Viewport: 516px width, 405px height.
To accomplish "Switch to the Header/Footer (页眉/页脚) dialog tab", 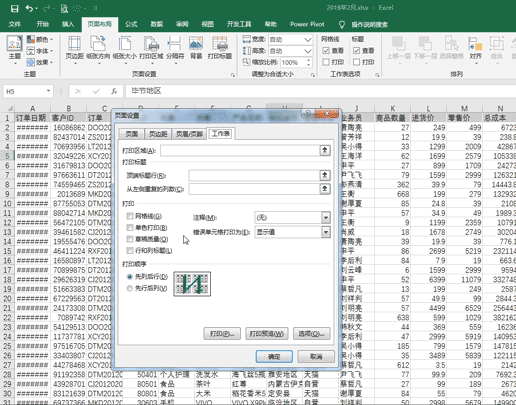I will pos(189,134).
